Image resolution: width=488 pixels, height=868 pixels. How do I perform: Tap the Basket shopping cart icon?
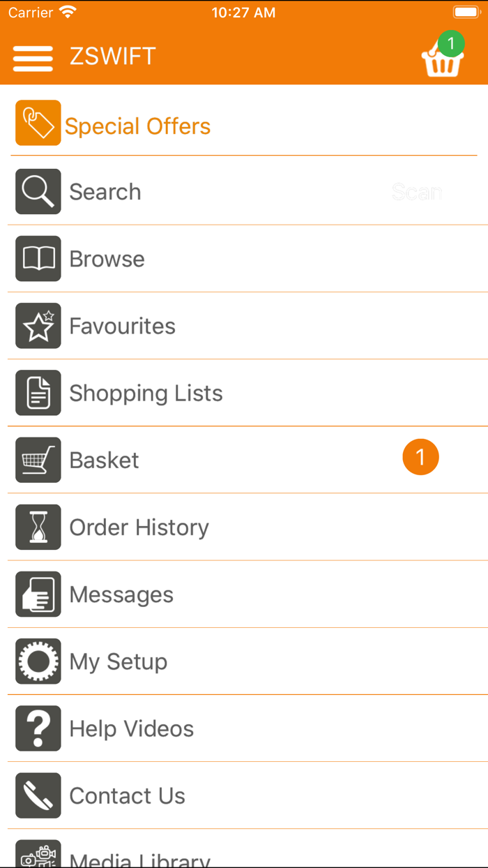pos(38,460)
